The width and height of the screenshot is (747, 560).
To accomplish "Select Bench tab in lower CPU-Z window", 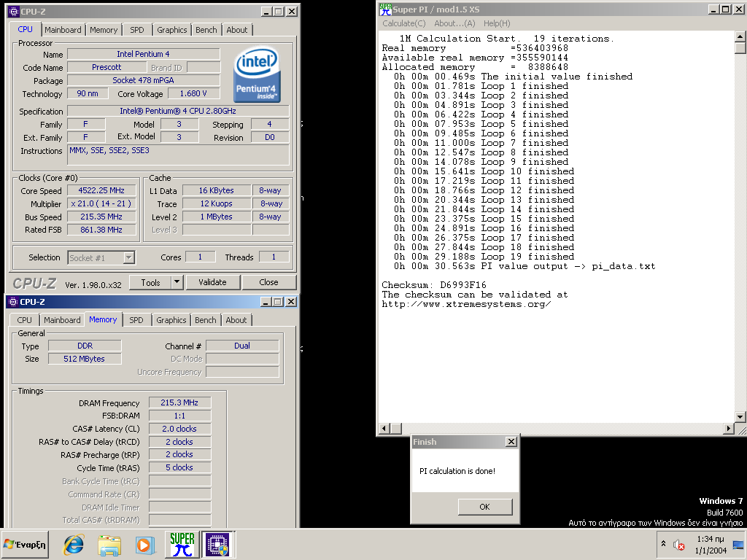I will coord(205,320).
